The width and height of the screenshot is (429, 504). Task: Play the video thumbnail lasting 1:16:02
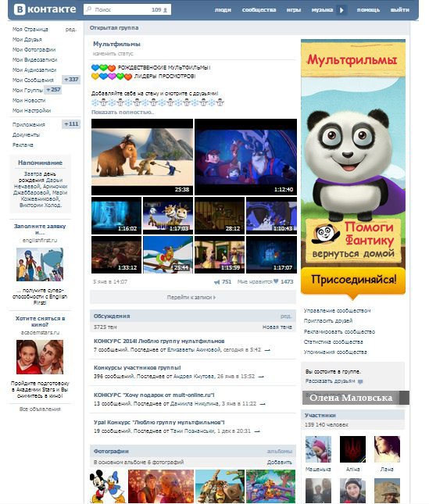[x=116, y=216]
